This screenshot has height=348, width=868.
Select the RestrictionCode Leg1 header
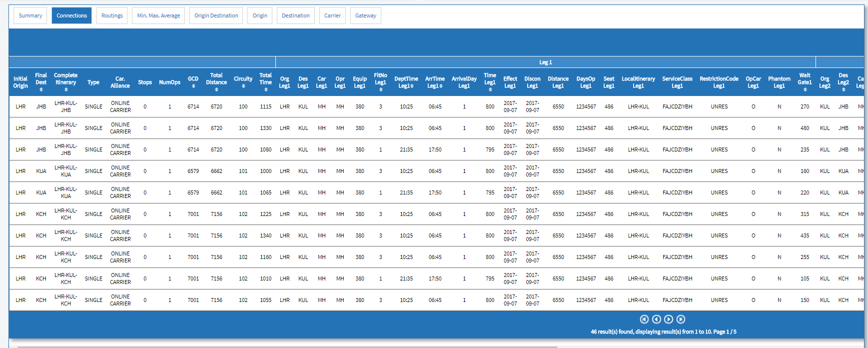pyautogui.click(x=719, y=82)
